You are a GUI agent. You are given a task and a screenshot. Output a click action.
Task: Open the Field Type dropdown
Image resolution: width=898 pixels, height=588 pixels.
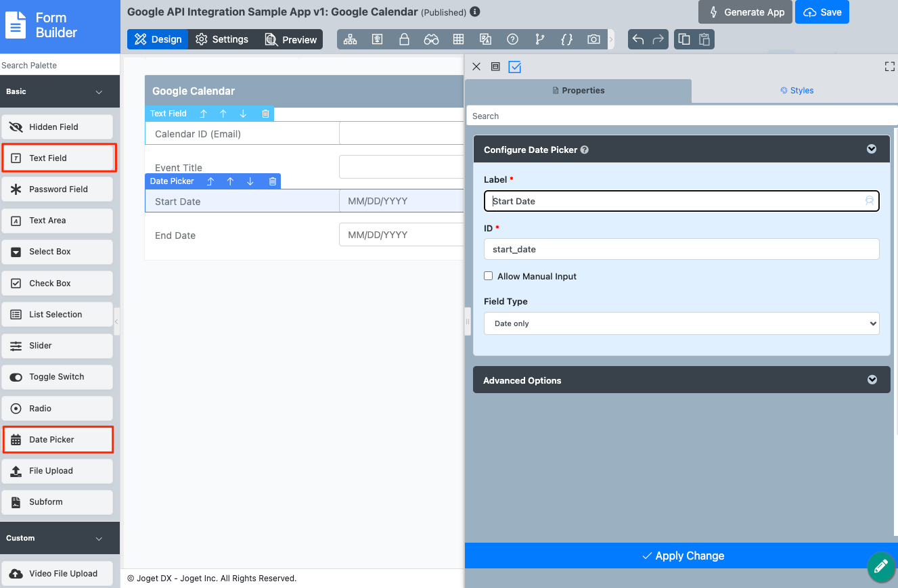click(681, 323)
